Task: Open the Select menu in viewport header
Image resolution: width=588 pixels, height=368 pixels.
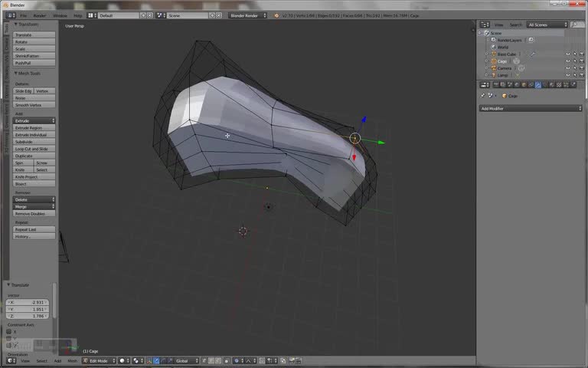Action: pyautogui.click(x=41, y=361)
